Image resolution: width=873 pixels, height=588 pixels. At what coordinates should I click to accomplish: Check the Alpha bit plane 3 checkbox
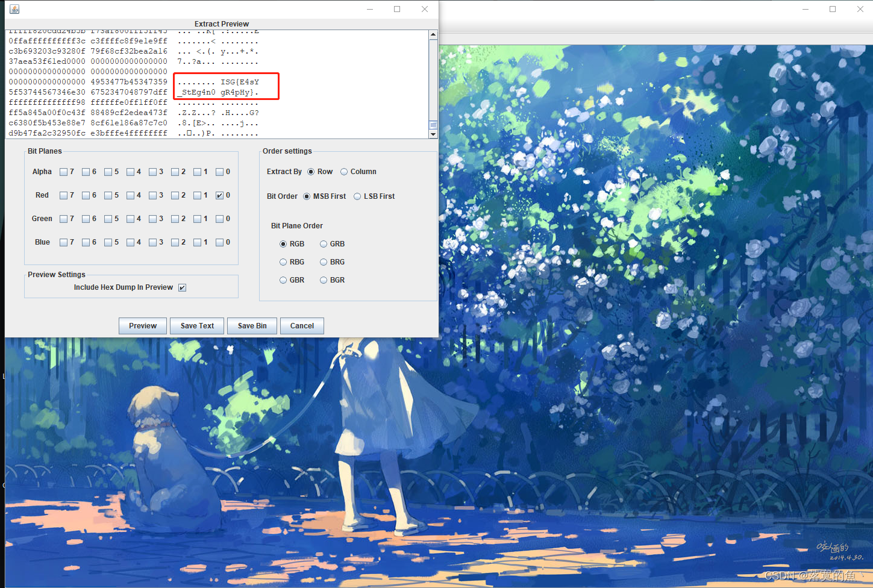[153, 172]
